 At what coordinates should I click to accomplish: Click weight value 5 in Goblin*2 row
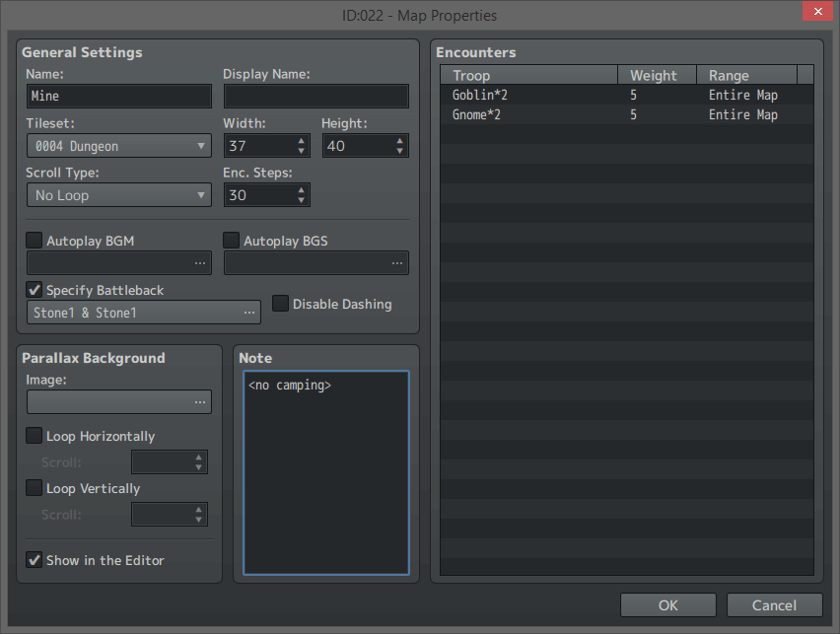633,95
